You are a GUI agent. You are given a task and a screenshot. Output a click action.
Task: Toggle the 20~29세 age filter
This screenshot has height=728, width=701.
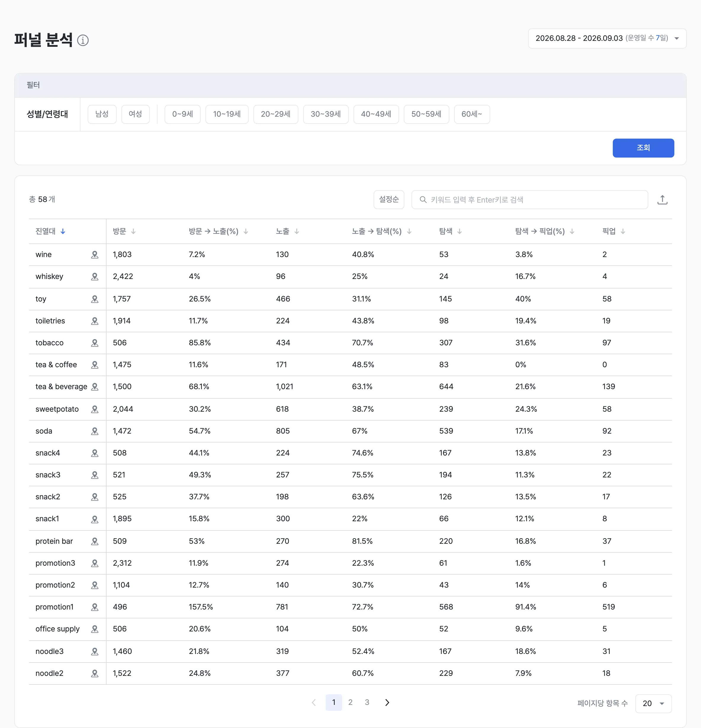276,114
